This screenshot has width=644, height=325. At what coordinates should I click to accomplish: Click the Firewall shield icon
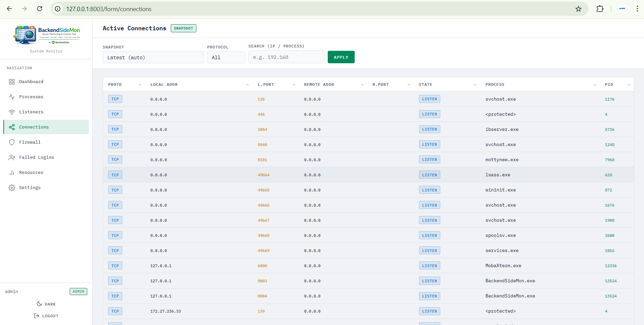pyautogui.click(x=12, y=142)
